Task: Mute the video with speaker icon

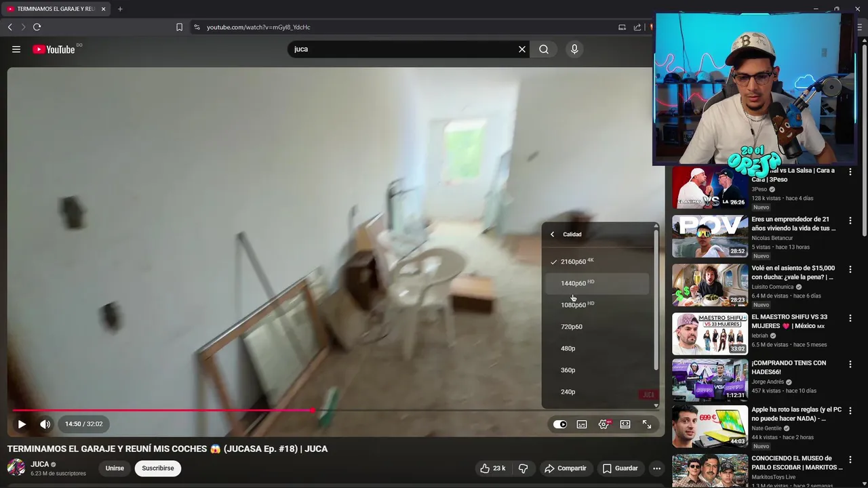Action: pyautogui.click(x=45, y=424)
